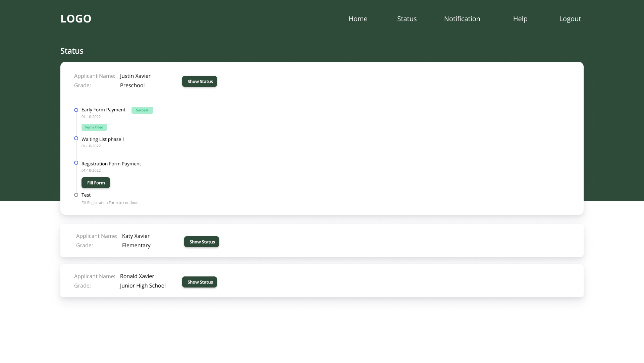Open the Help nav item
Viewport: 644px width, 363px height.
pyautogui.click(x=520, y=19)
